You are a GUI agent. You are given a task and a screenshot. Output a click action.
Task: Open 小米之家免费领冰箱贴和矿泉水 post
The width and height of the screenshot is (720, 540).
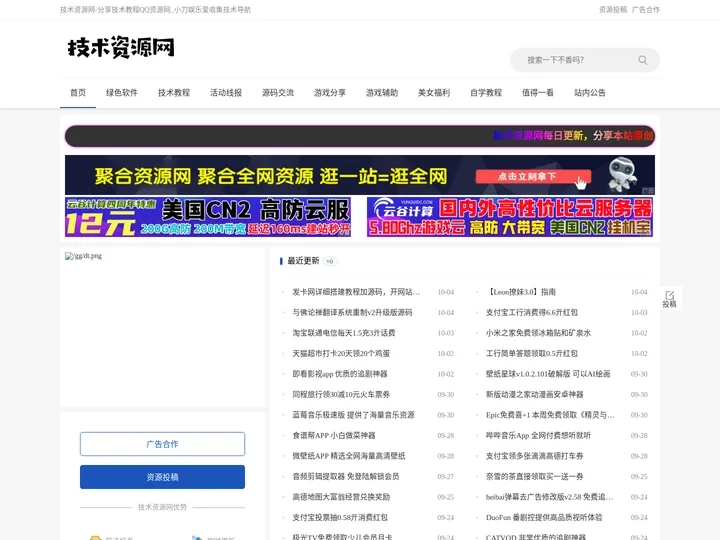pyautogui.click(x=538, y=333)
